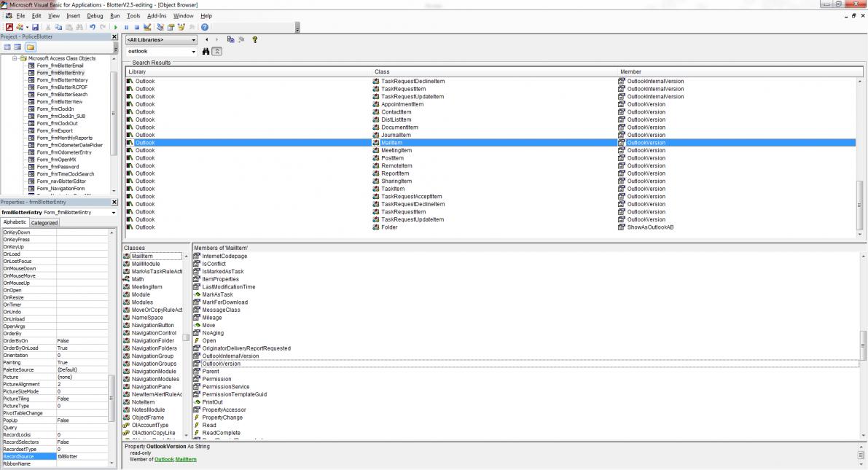Select PrintOut in Members of MailItem
Image resolution: width=868 pixels, height=470 pixels.
point(212,402)
